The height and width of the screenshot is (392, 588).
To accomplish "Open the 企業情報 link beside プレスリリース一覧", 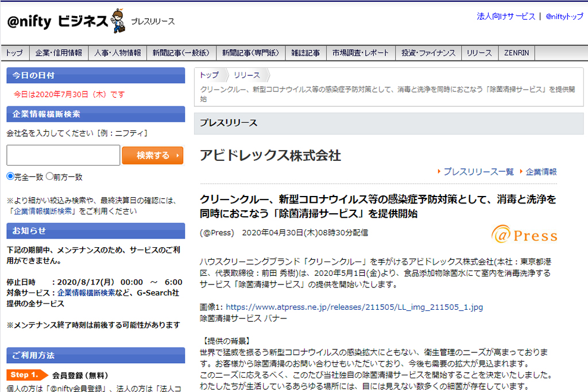I will 541,172.
